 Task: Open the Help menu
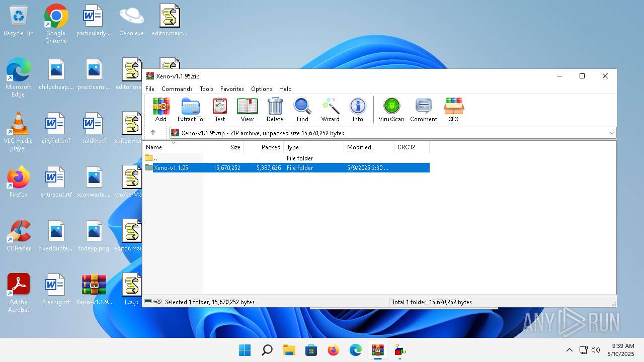[285, 88]
